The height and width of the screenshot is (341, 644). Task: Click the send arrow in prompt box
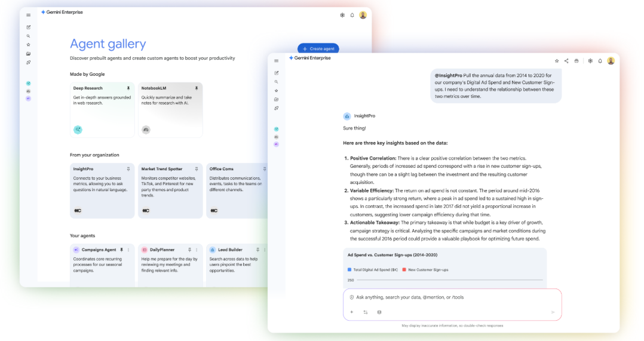[553, 312]
